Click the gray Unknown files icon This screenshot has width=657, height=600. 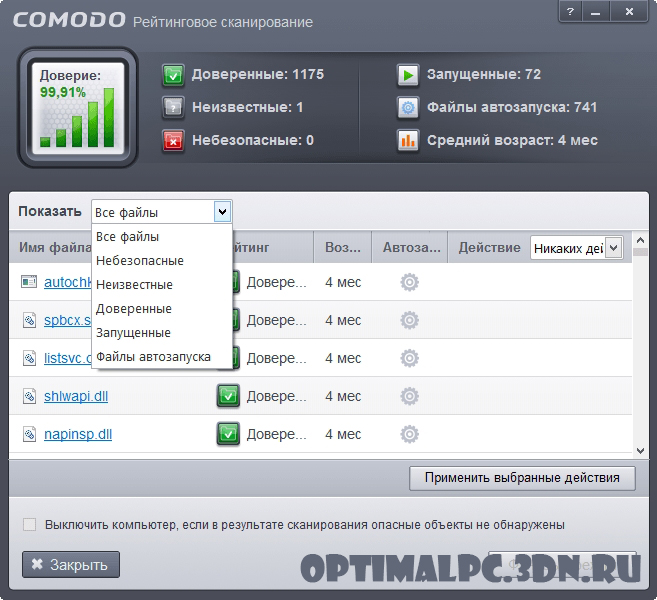[173, 108]
